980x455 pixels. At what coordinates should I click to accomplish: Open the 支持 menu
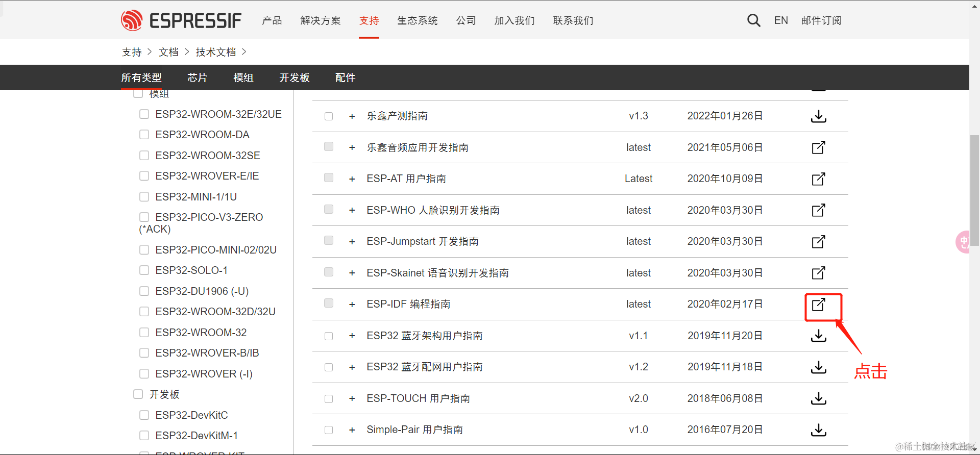369,20
